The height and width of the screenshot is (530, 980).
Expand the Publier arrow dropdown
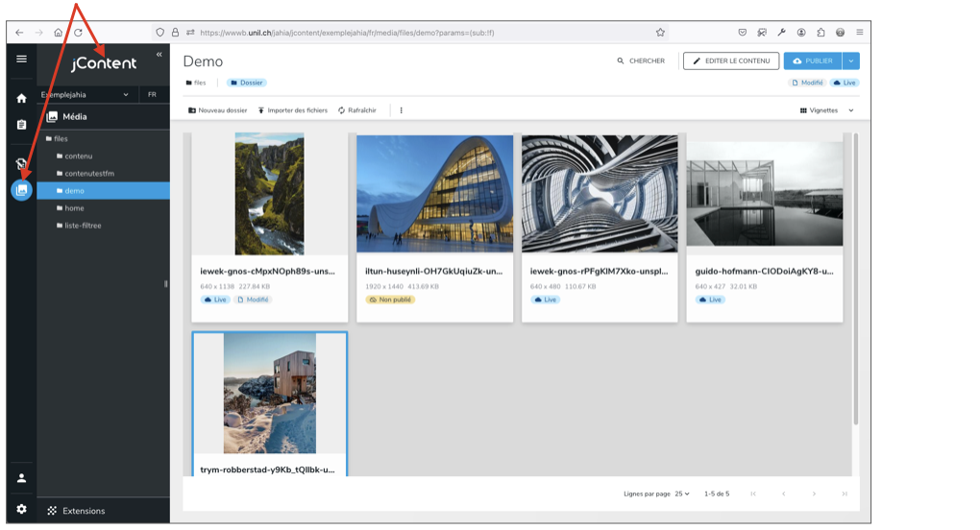(x=851, y=60)
